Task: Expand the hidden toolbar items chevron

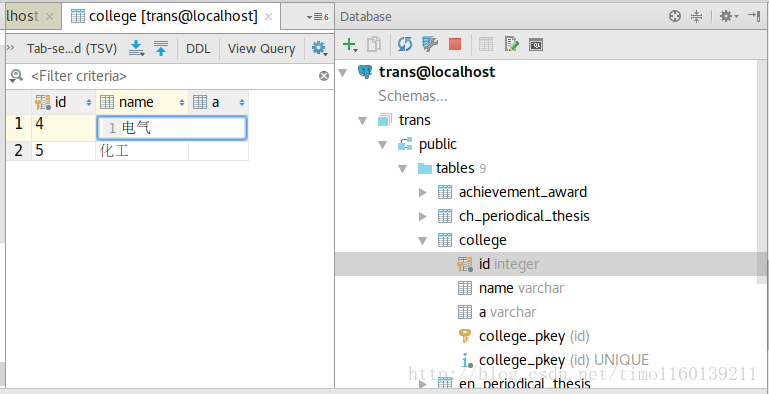Action: (x=11, y=48)
